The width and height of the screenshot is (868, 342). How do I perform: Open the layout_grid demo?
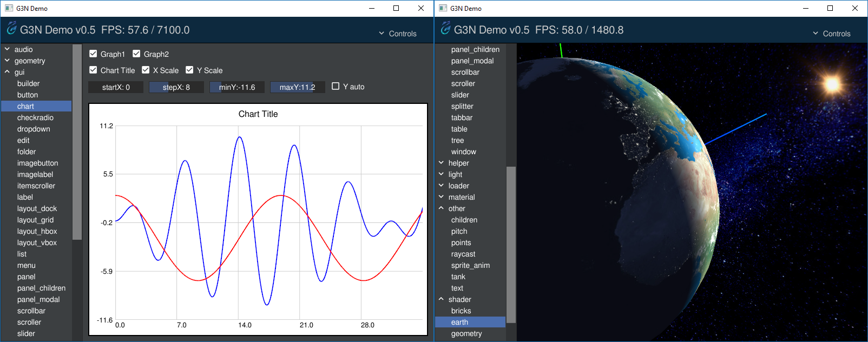[36, 220]
